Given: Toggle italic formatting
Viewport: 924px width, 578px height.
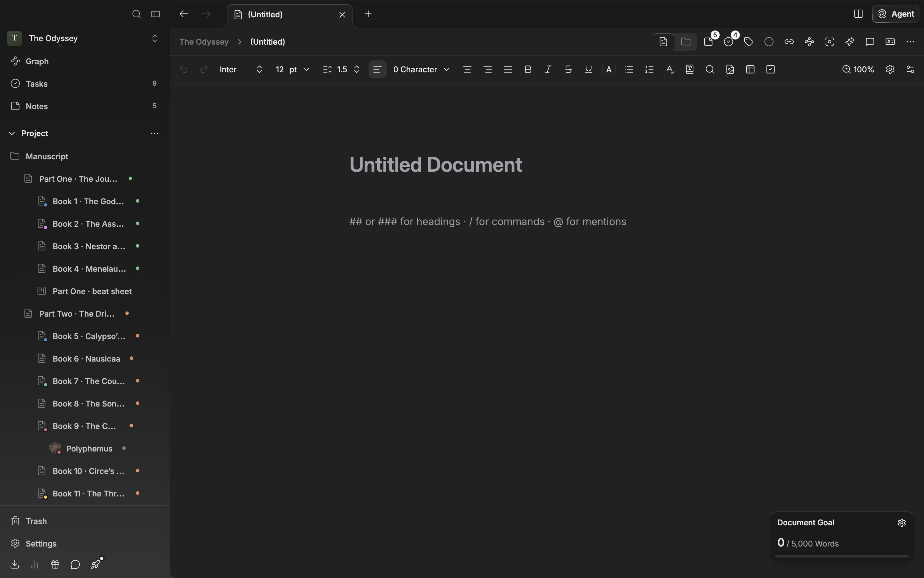Looking at the screenshot, I should [548, 70].
